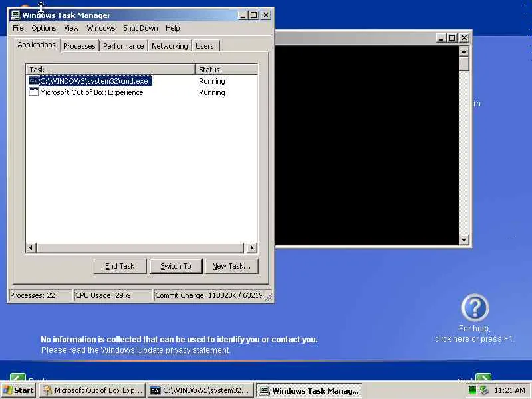Click the CPU Usage: 29% status panel
Viewport: 532px width, 399px height.
point(112,295)
